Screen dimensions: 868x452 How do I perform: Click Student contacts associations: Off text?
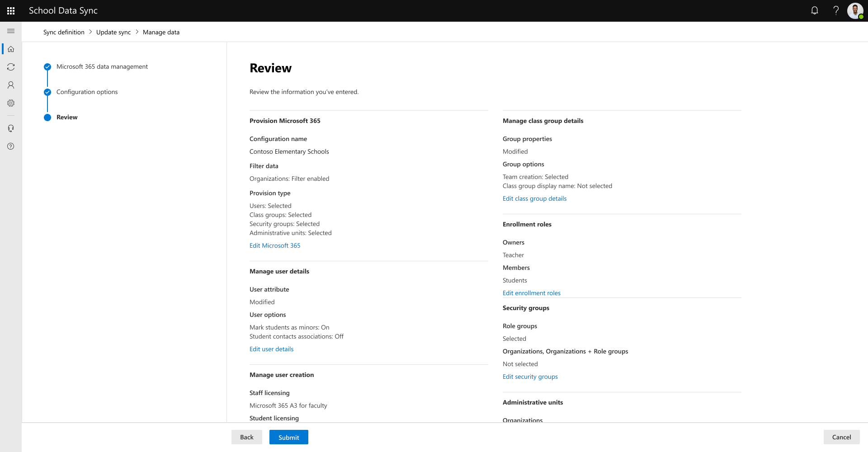(x=297, y=336)
